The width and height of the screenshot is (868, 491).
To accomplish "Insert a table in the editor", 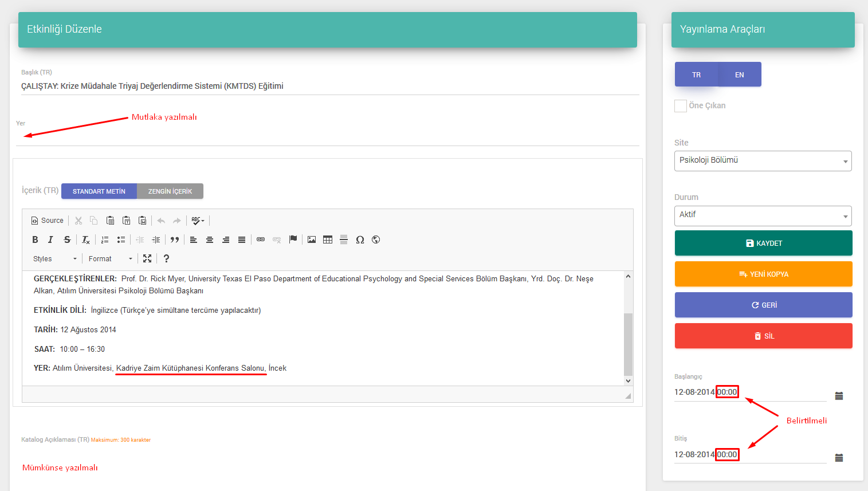I will [328, 239].
